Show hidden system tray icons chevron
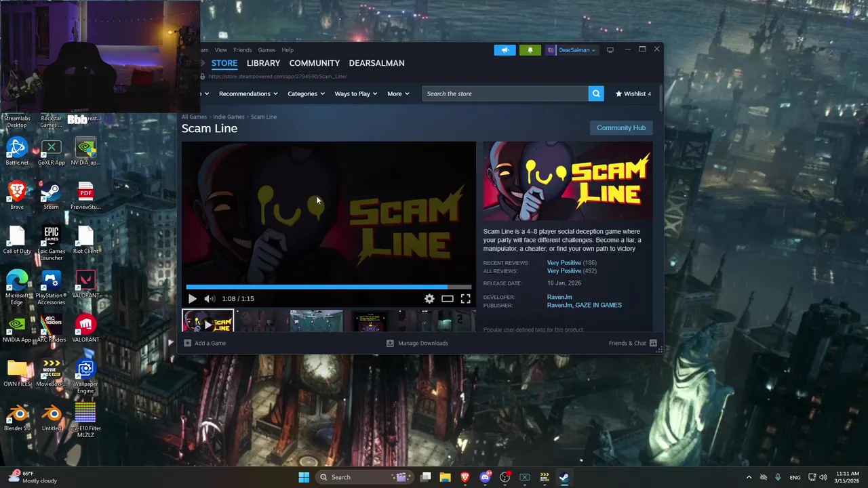Image resolution: width=868 pixels, height=488 pixels. tap(749, 477)
